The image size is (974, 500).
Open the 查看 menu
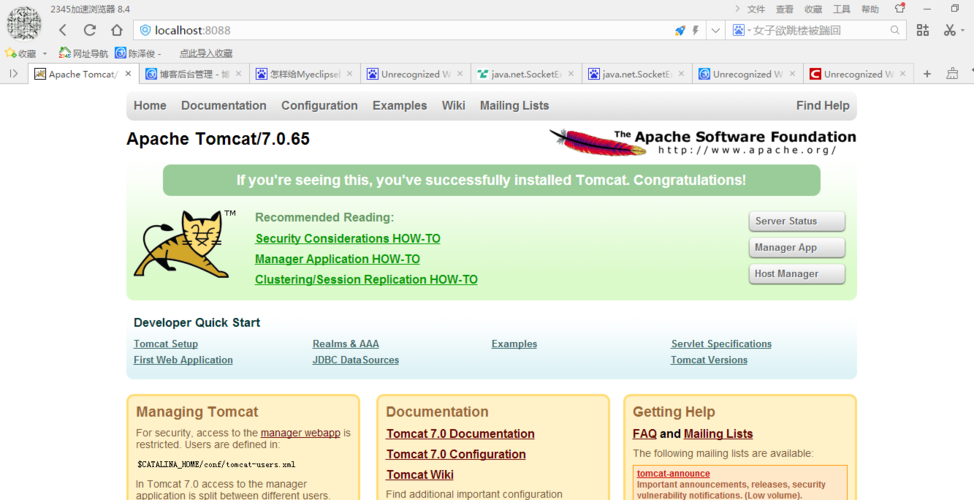pos(785,9)
